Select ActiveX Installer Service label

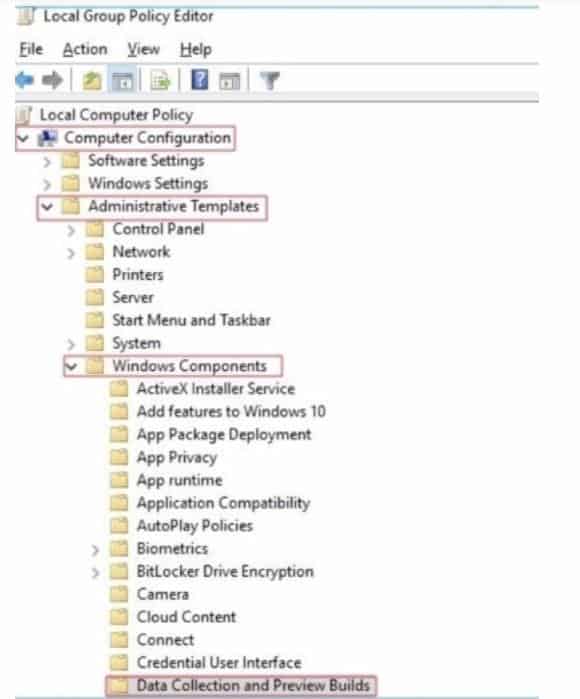tap(216, 388)
